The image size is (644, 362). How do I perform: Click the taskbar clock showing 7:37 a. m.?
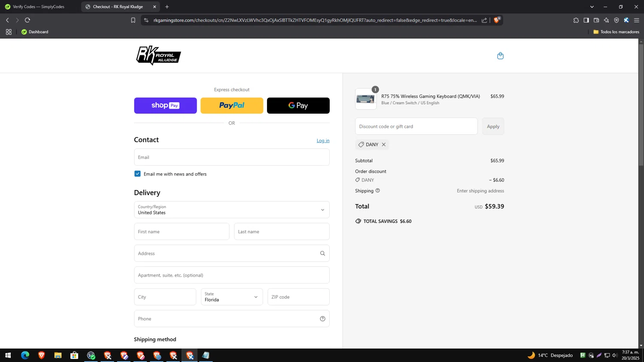click(x=630, y=355)
